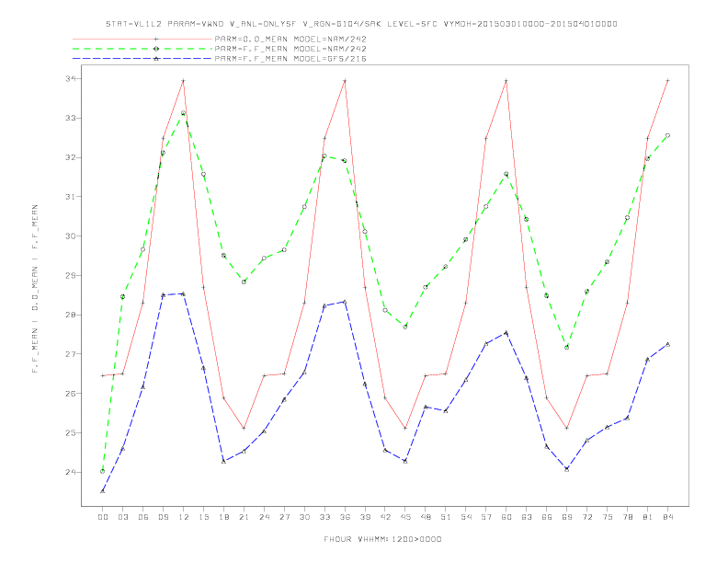This screenshot has height=563, width=728.
Task: Click x-axis tick label 75
Action: pos(608,517)
